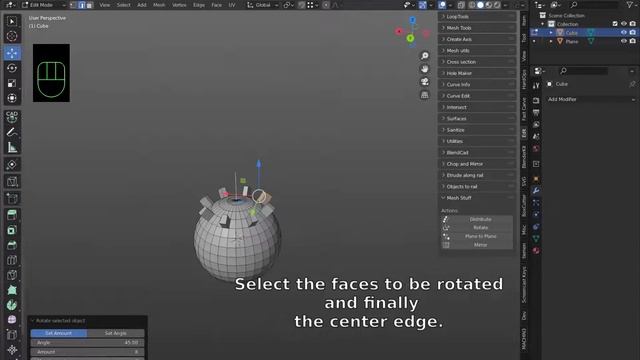The height and width of the screenshot is (360, 640).
Task: Open the Add Modifier dropdown
Action: 591,99
